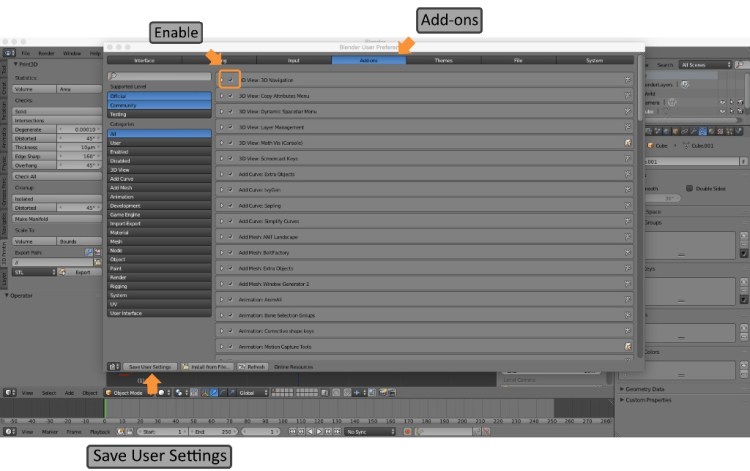Click Save User Settings button
The width and height of the screenshot is (750, 471).
[x=150, y=367]
